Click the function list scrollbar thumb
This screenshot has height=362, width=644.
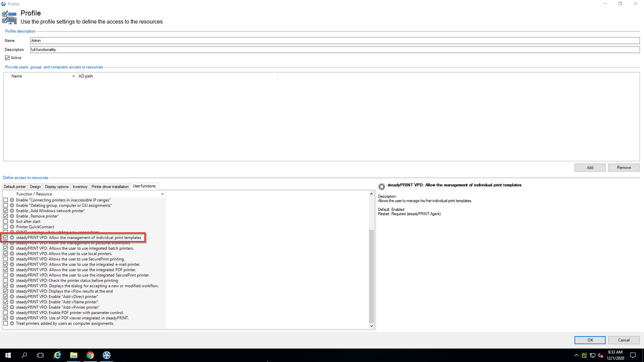point(371,276)
